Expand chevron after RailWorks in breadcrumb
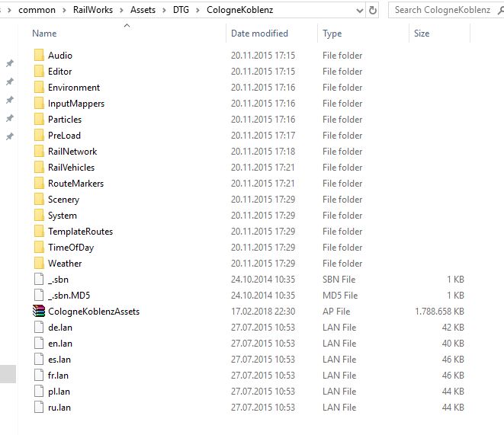 pyautogui.click(x=121, y=10)
